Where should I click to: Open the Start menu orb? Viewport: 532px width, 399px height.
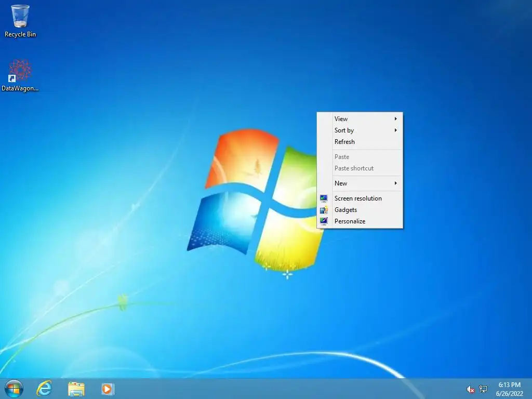(x=14, y=389)
